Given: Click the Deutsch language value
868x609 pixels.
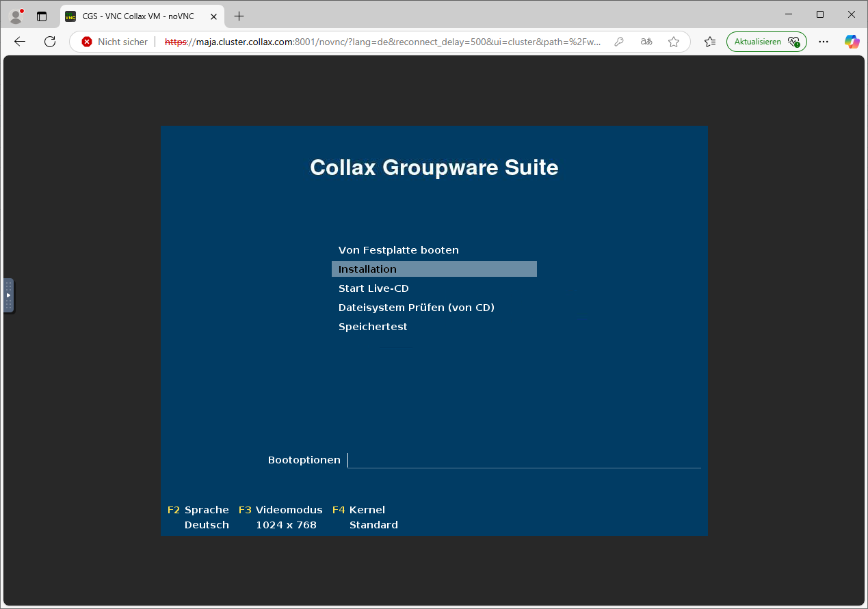Looking at the screenshot, I should click(x=207, y=525).
